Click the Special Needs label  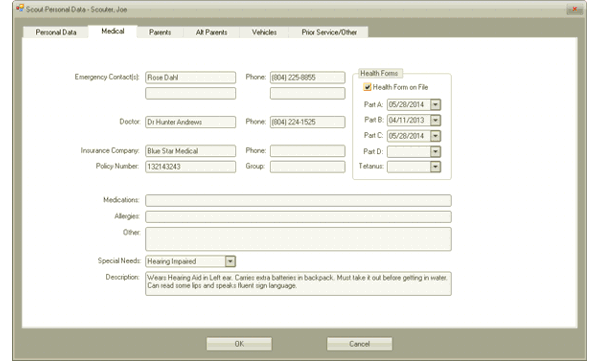[119, 261]
